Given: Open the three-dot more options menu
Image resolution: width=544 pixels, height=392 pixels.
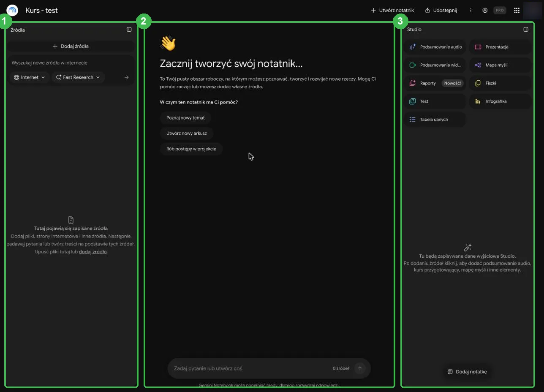Looking at the screenshot, I should pyautogui.click(x=471, y=11).
